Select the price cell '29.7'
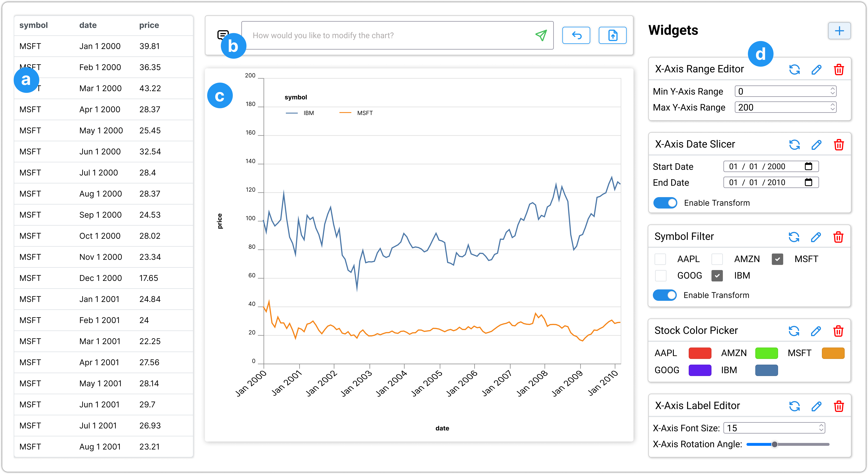This screenshot has width=868, height=474. pyautogui.click(x=147, y=404)
